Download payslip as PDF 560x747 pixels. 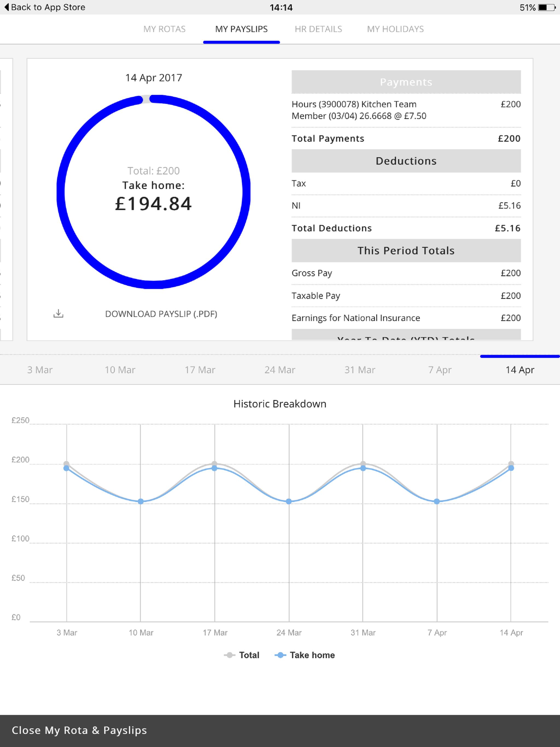pyautogui.click(x=161, y=314)
